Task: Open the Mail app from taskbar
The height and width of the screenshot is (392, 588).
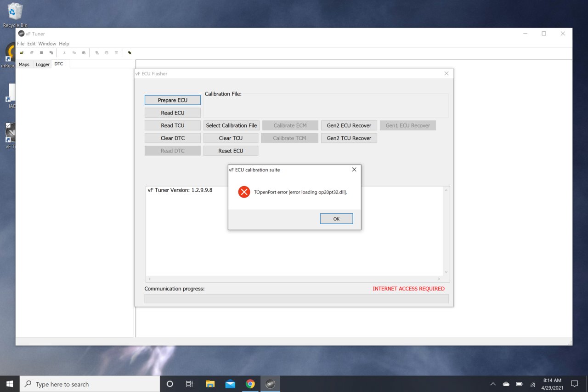Action: [x=230, y=384]
